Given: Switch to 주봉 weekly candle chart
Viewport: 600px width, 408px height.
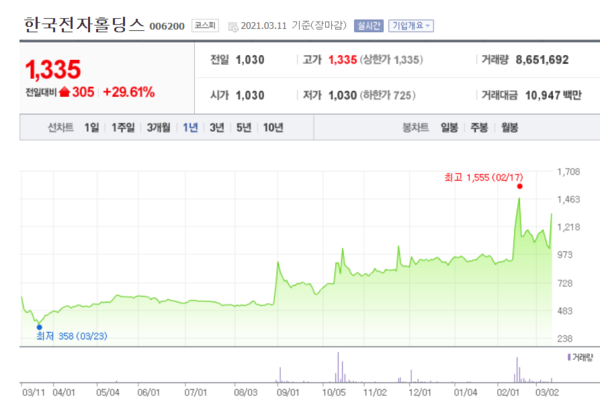Looking at the screenshot, I should [x=479, y=127].
